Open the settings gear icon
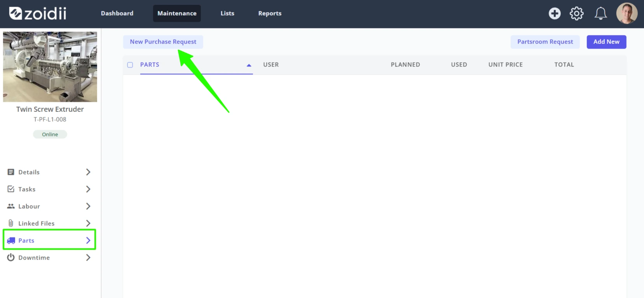This screenshot has width=644, height=298. [x=576, y=14]
